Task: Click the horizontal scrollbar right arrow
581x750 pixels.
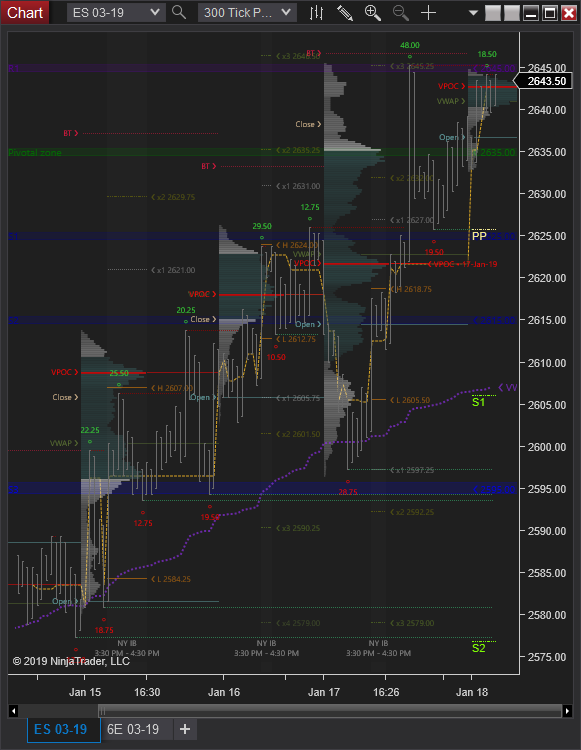Action: click(567, 711)
